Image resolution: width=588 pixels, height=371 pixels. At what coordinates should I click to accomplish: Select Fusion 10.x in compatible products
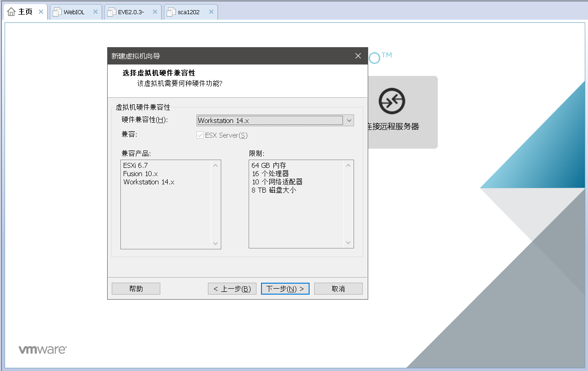click(x=140, y=173)
